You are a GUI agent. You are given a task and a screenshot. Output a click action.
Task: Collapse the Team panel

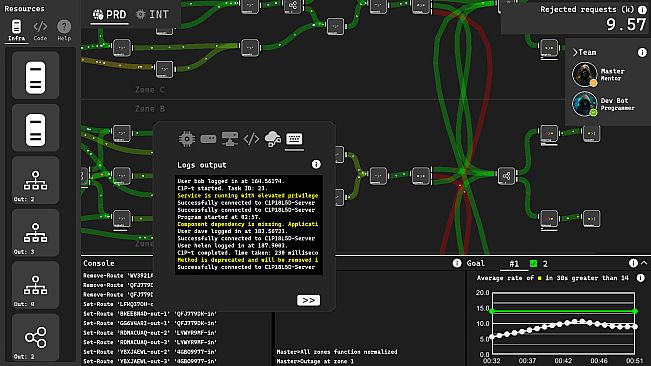click(575, 52)
